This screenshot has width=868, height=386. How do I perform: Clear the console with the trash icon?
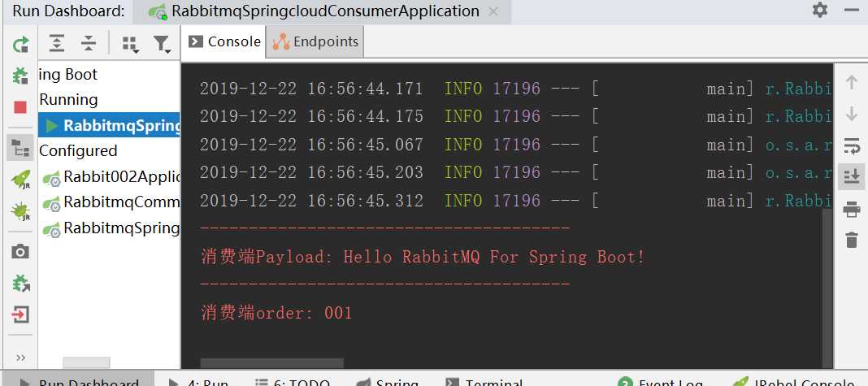click(x=852, y=240)
